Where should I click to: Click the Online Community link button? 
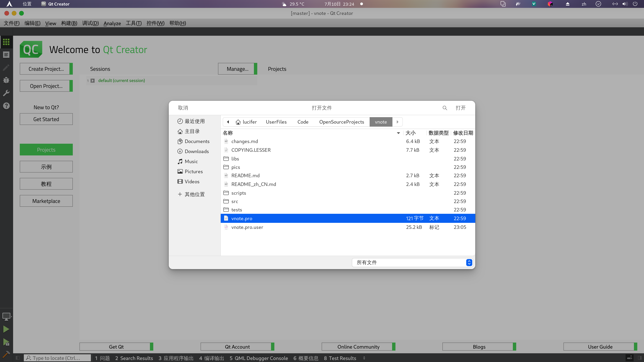(358, 347)
